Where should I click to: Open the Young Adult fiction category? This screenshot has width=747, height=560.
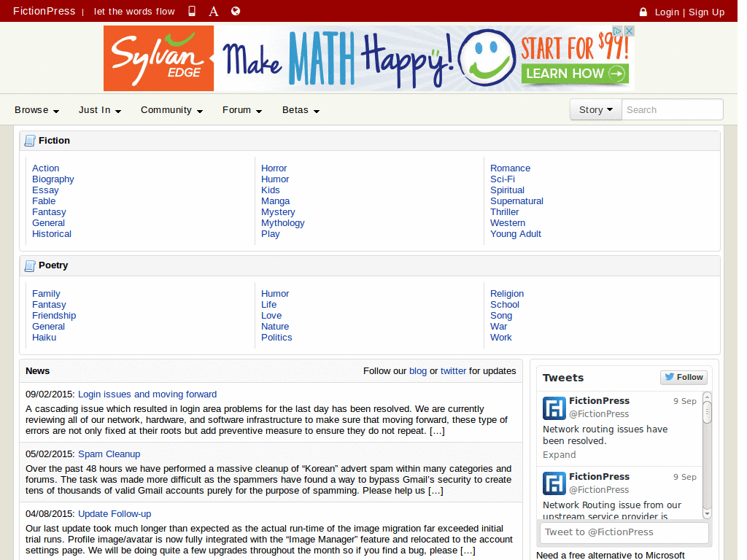coord(516,234)
